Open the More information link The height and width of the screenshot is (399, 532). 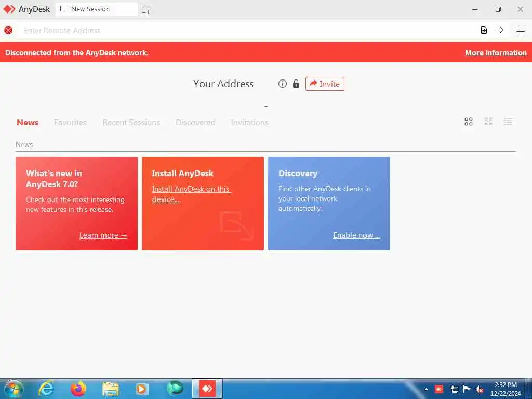[x=496, y=52]
